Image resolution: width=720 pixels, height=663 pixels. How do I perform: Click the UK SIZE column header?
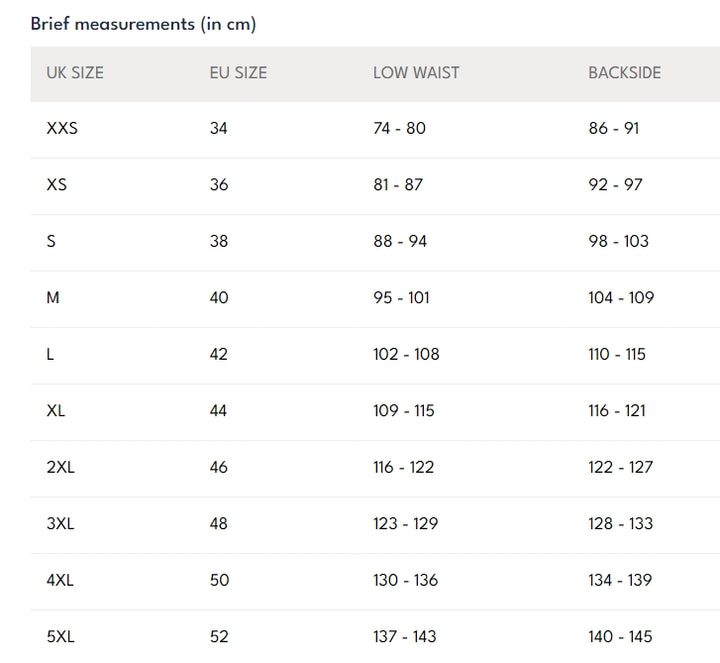[75, 73]
